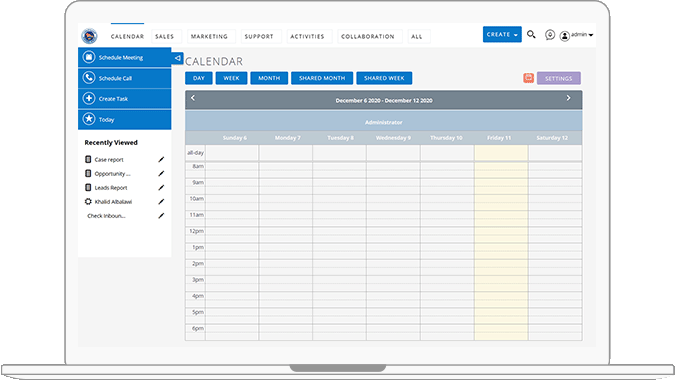Expand the admin user menu arrow
Image resolution: width=675 pixels, height=380 pixels.
591,35
